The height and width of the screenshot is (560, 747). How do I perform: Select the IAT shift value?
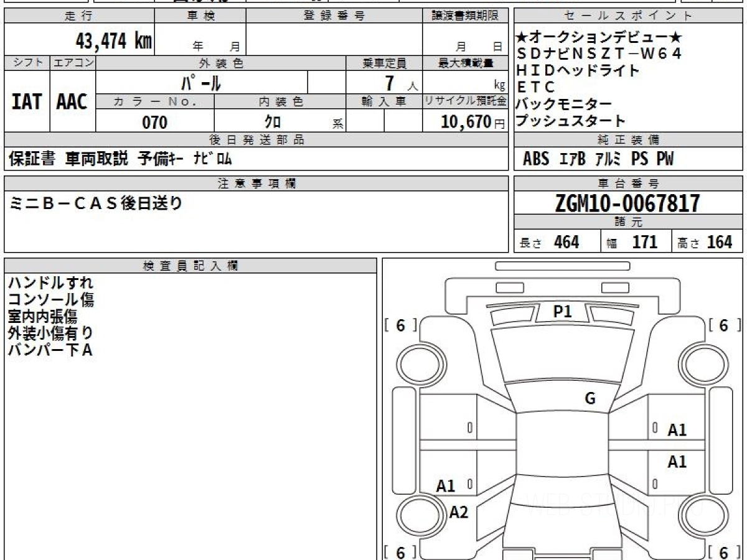27,101
